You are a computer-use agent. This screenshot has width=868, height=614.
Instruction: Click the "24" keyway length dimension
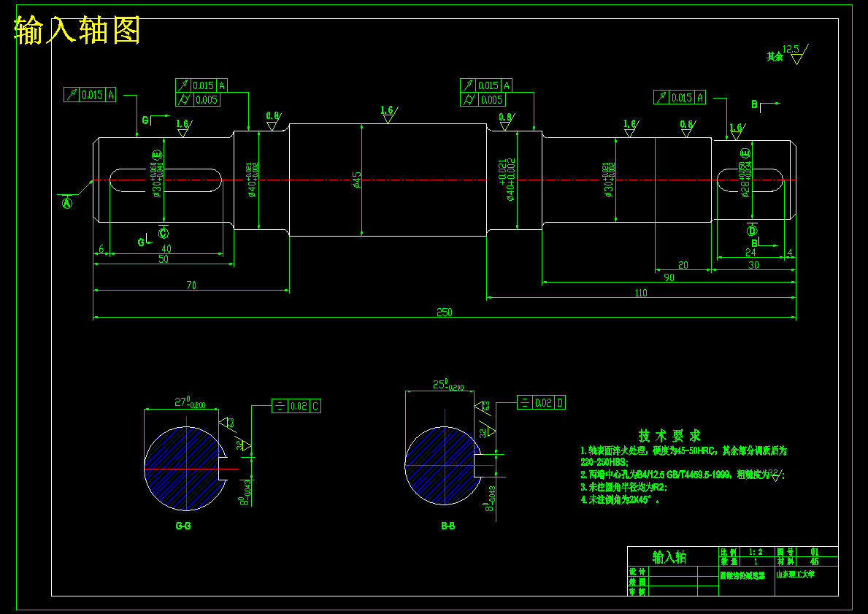[750, 253]
